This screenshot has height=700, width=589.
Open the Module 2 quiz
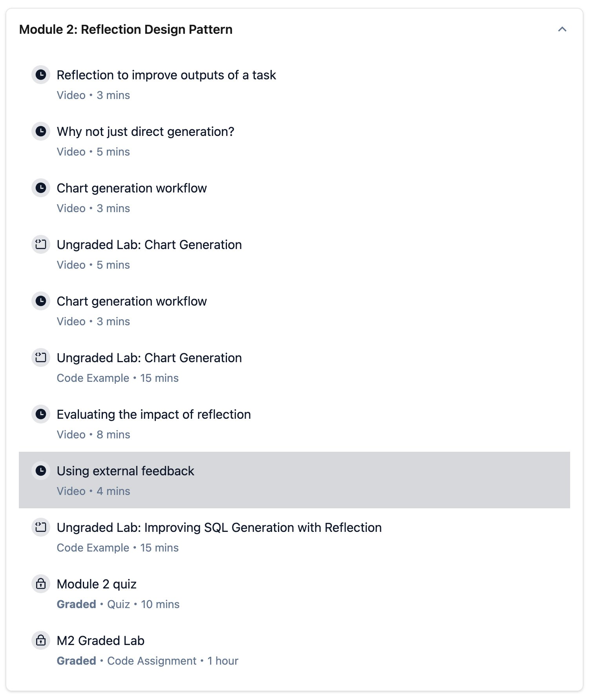[97, 584]
